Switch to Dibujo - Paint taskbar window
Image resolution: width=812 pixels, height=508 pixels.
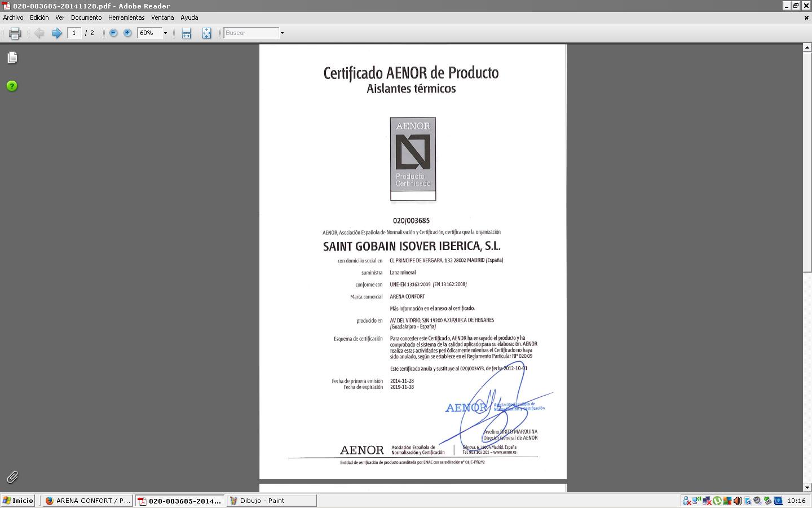(x=271, y=501)
